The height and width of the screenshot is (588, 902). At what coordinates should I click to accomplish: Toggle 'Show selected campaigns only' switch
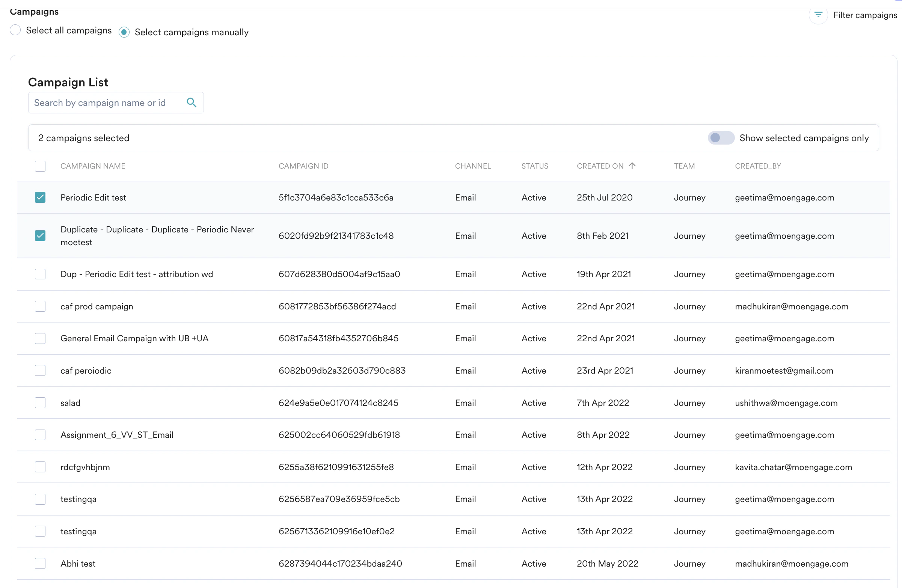pos(721,138)
